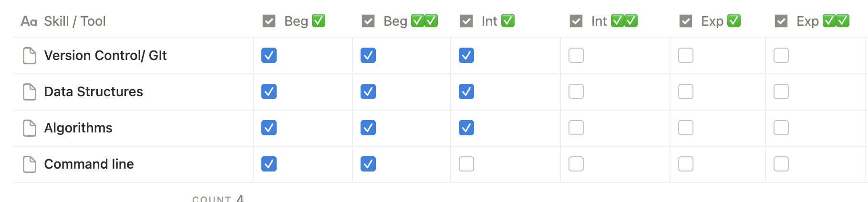
Task: Open the Int double-check column header menu
Action: click(604, 21)
